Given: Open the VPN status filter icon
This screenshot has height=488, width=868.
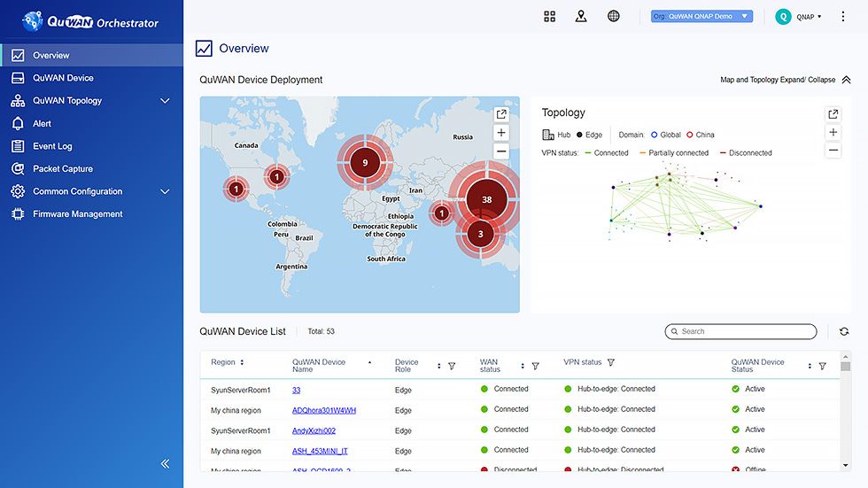Looking at the screenshot, I should [611, 363].
